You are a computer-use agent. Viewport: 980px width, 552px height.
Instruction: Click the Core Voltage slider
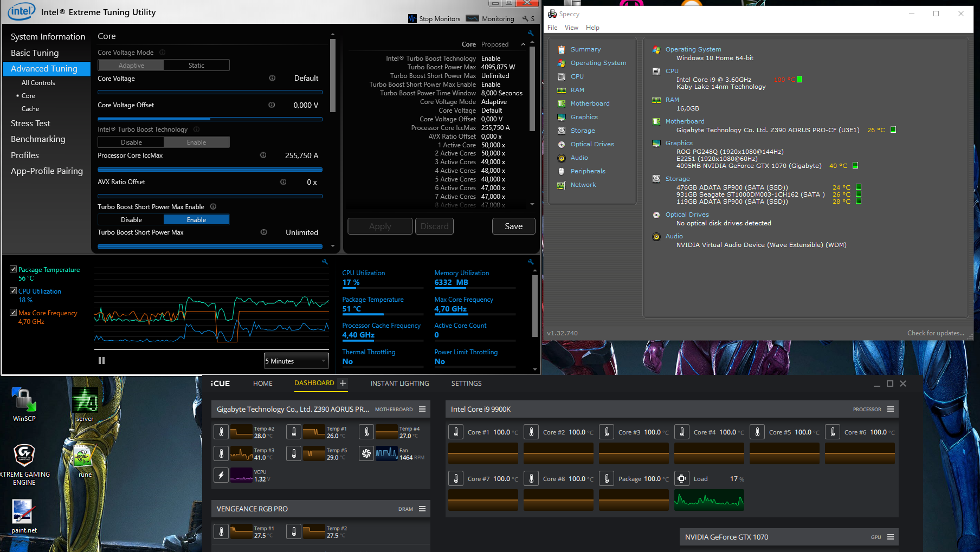tap(210, 92)
